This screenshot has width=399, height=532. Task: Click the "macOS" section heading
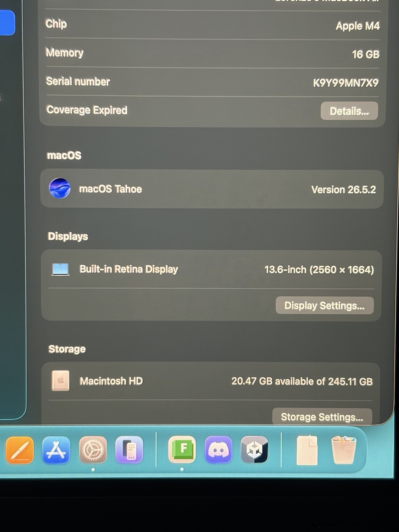[64, 155]
